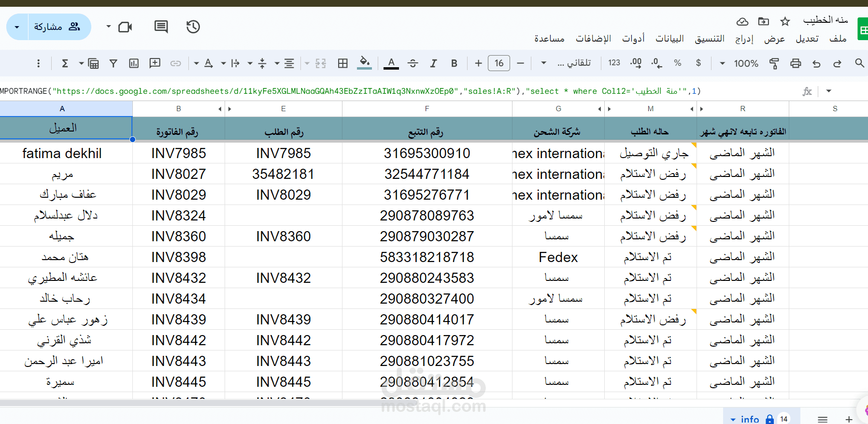The height and width of the screenshot is (424, 868).
Task: Toggle strikethrough formatting
Action: 413,63
